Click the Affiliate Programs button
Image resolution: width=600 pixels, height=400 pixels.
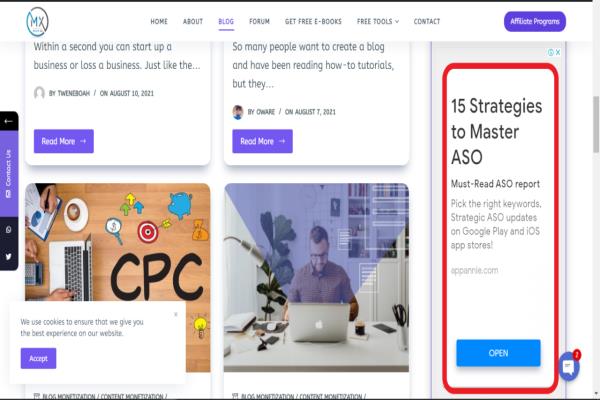(x=535, y=21)
